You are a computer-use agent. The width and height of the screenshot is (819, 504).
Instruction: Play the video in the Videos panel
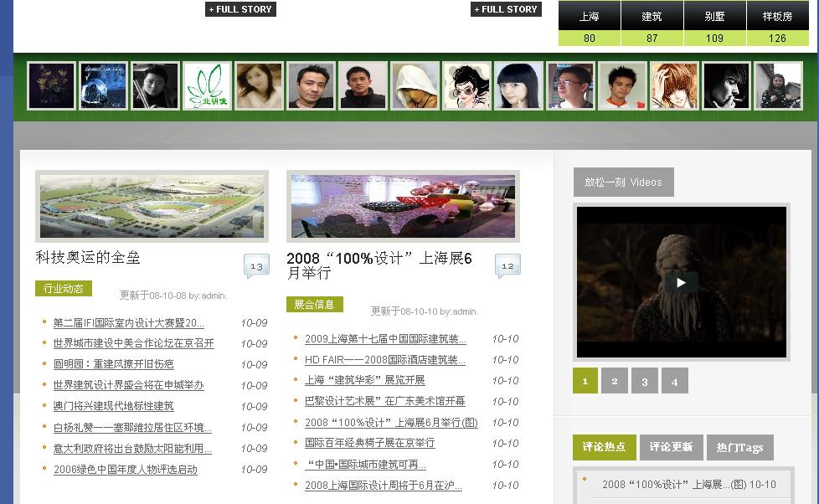681,282
